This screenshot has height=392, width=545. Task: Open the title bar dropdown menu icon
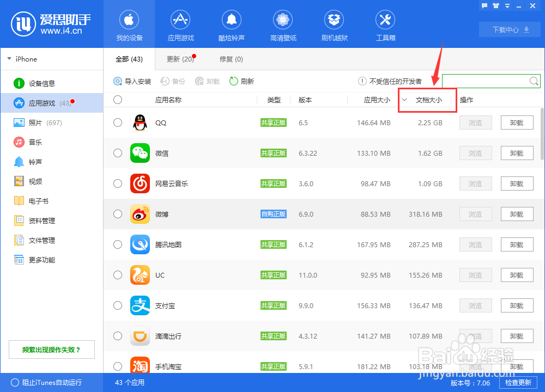[507, 6]
